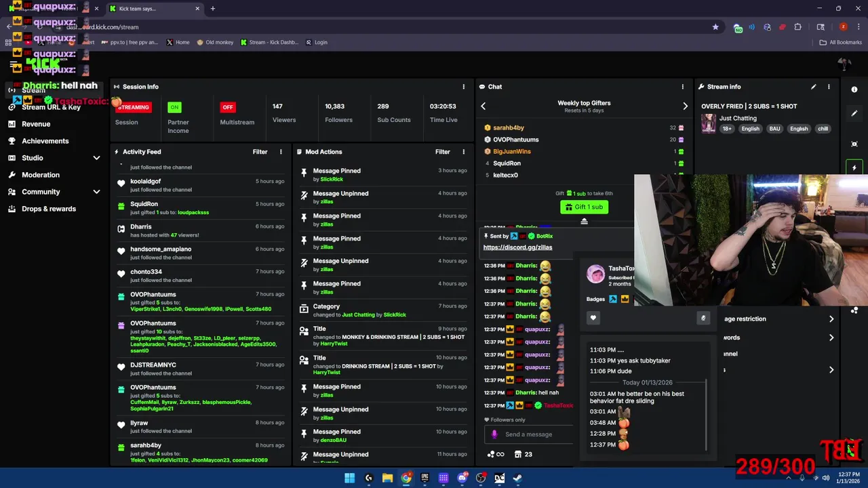Expand the Community sidebar submenu
Screen dimensions: 868x488
(96, 192)
